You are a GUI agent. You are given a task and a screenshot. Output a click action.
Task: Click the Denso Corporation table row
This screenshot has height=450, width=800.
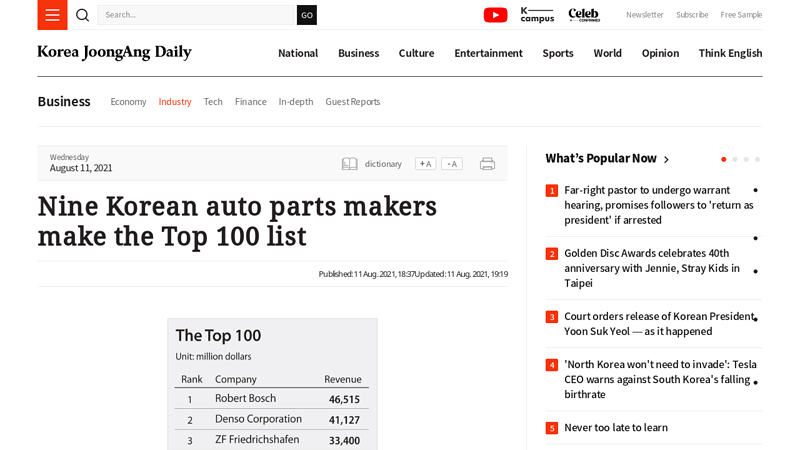click(x=271, y=419)
